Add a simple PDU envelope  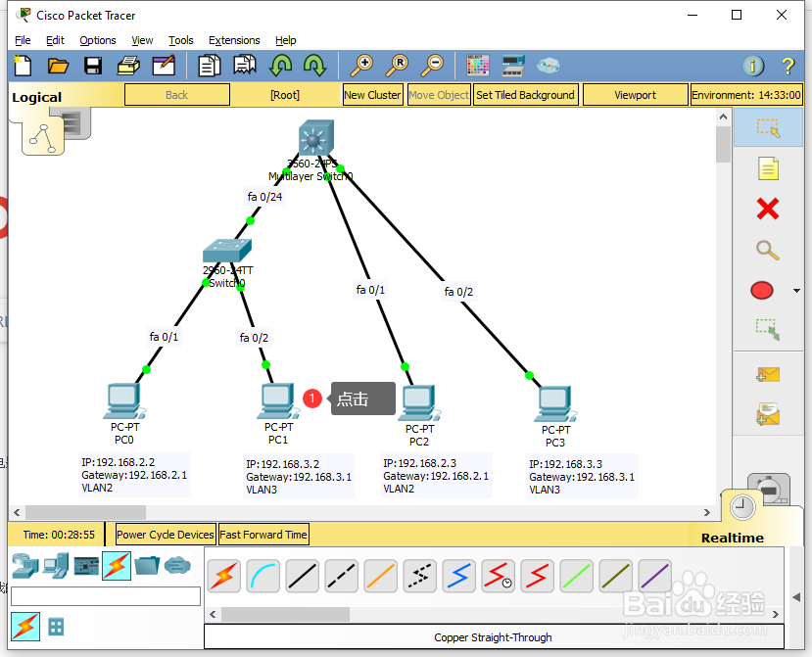[768, 374]
